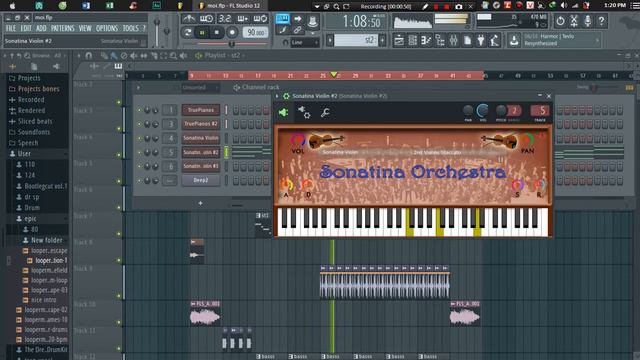This screenshot has width=640, height=360.
Task: Click the undo history clock icon
Action: [560, 20]
